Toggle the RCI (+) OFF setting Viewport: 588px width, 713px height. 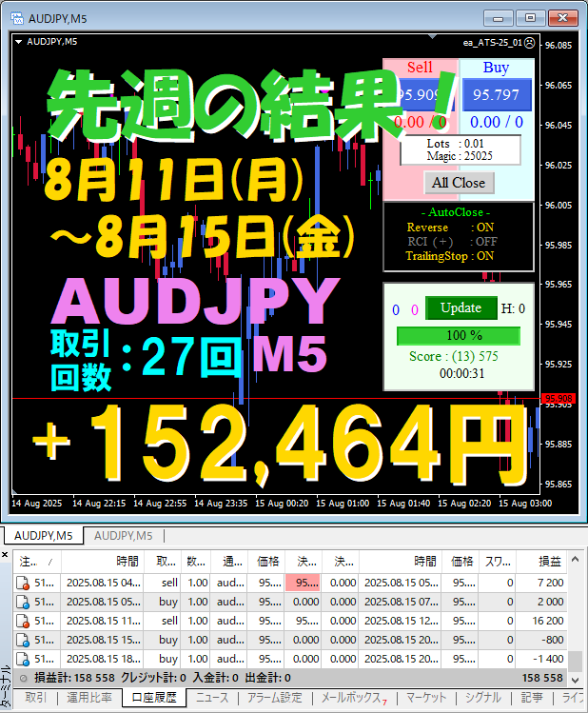tap(452, 242)
